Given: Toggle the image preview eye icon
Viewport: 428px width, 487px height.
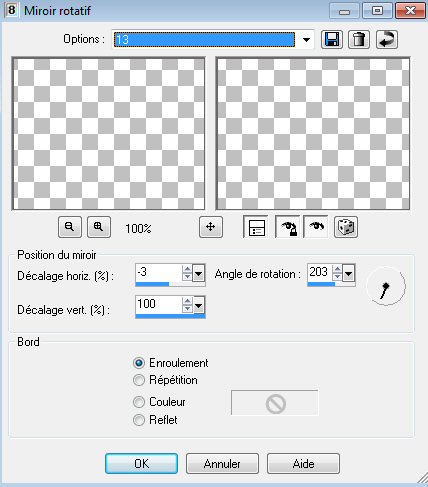Looking at the screenshot, I should pos(316,227).
